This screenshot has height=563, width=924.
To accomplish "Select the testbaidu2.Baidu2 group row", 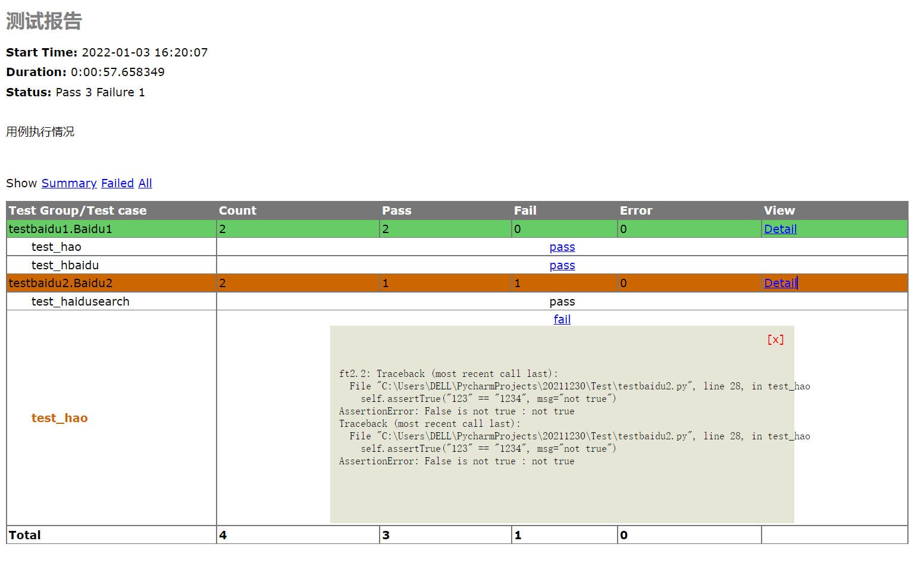I will (x=457, y=283).
